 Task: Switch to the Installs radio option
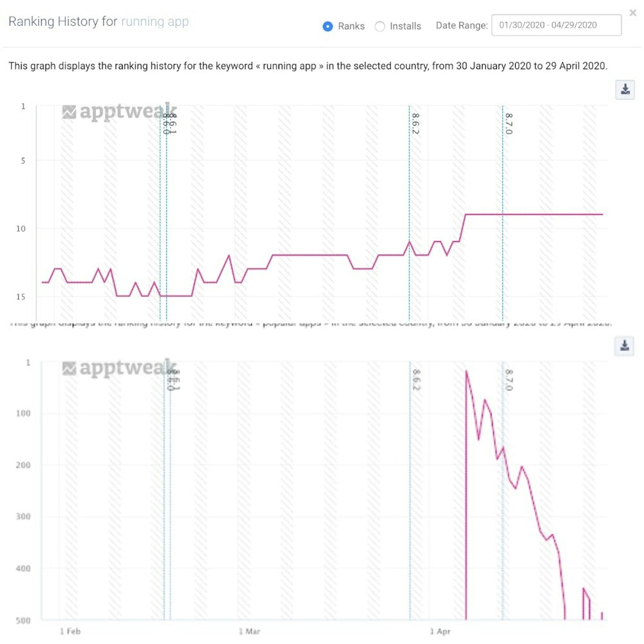pyautogui.click(x=380, y=26)
